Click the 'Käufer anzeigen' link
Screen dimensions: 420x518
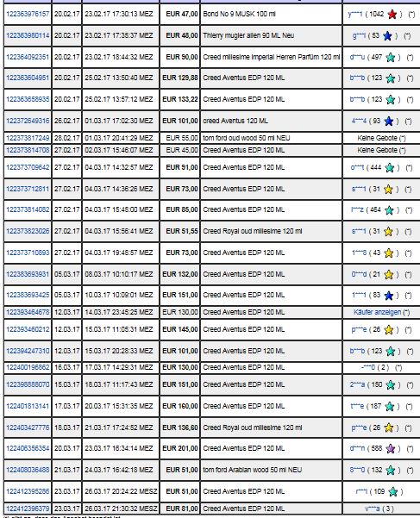(x=377, y=312)
